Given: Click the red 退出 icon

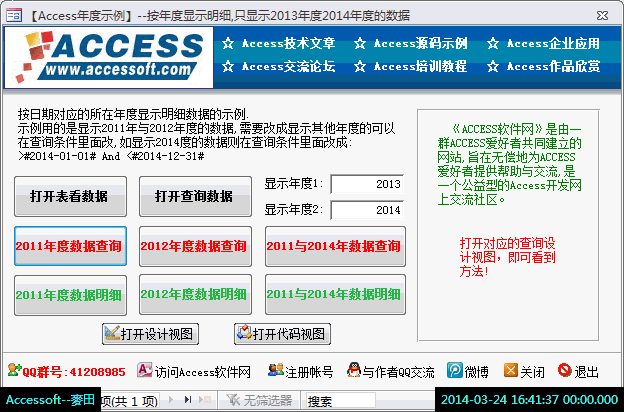Looking at the screenshot, I should 564,370.
